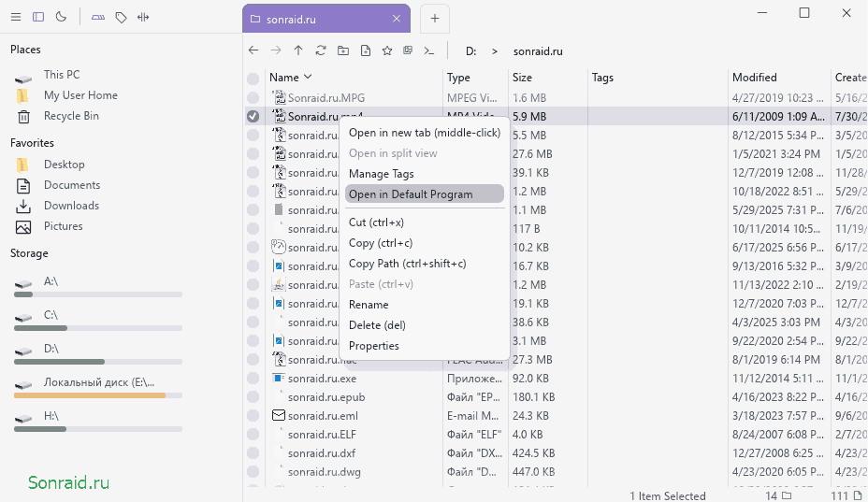This screenshot has width=868, height=502.
Task: Choose Cut (ctrl+x) menu entry
Action: [424, 222]
